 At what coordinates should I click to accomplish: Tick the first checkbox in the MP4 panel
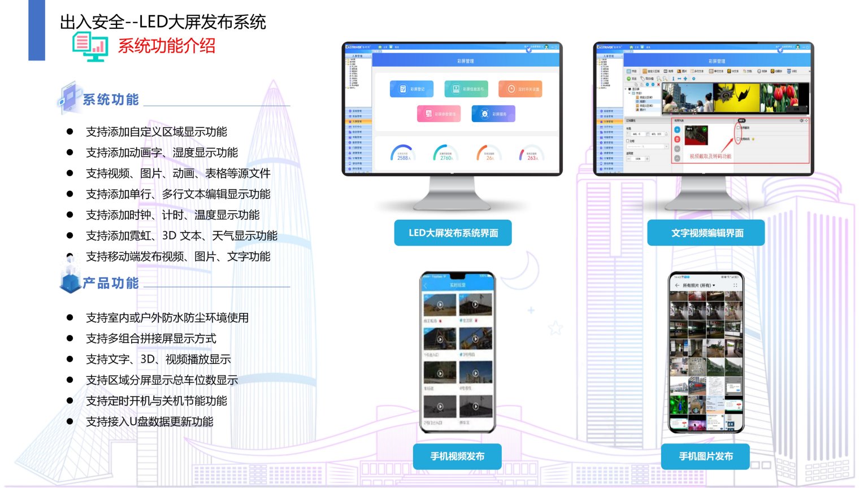coord(738,128)
